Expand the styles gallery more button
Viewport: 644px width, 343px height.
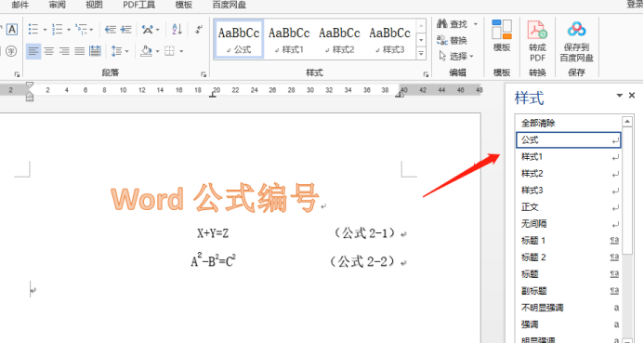(x=421, y=53)
